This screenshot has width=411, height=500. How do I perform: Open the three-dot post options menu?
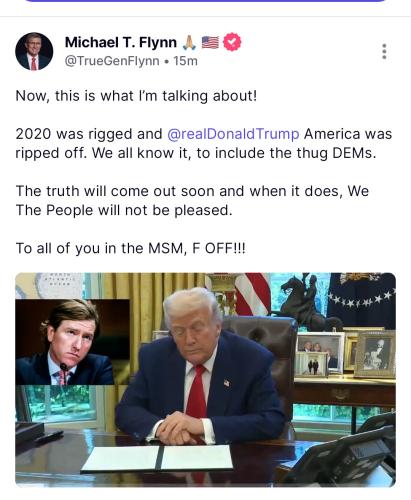[x=384, y=51]
